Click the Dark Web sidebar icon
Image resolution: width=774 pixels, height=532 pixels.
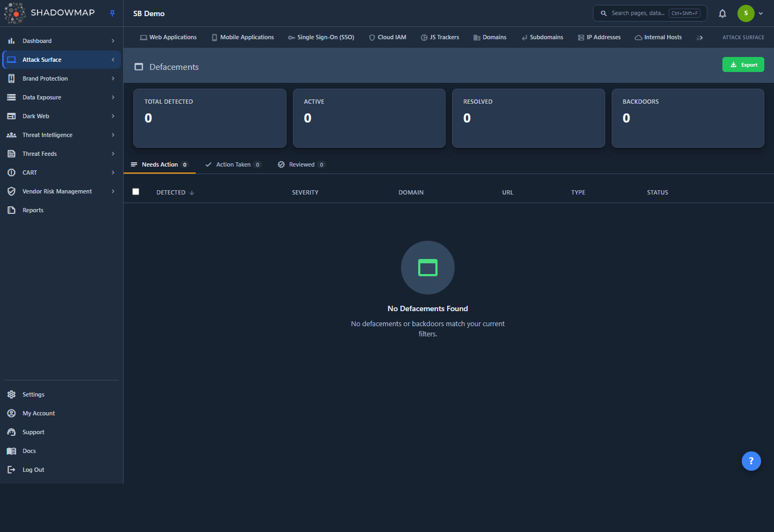coord(11,116)
